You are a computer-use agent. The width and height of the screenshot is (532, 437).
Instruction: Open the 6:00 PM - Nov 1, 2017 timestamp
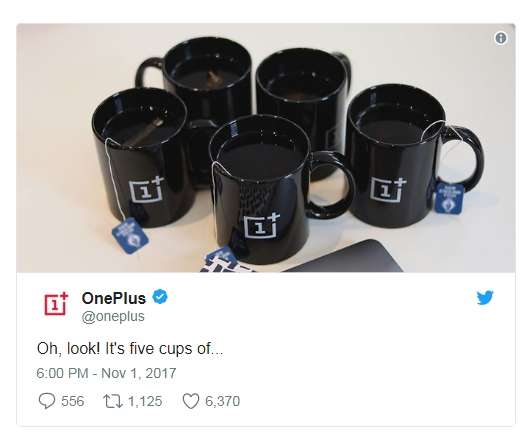(106, 373)
